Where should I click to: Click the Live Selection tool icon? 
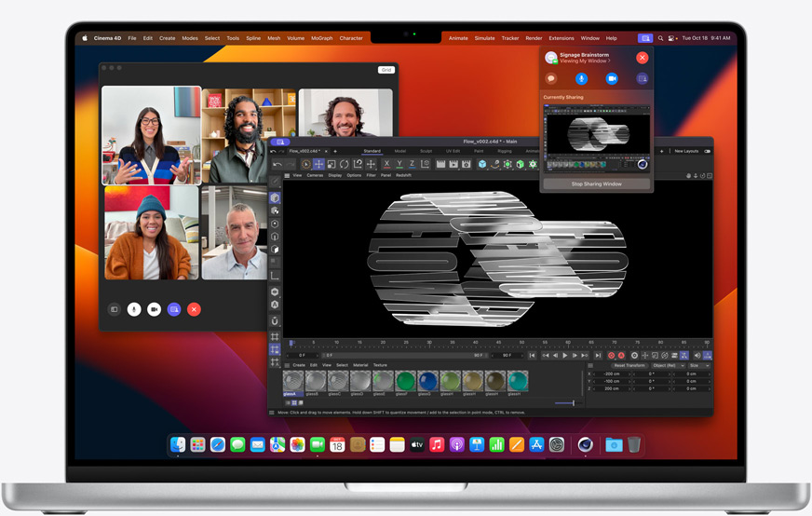point(306,164)
